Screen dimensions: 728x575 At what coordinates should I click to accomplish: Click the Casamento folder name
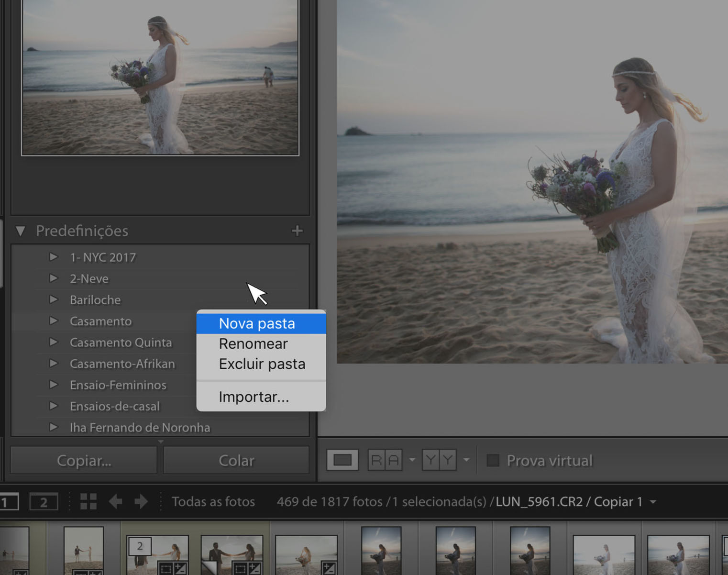pos(100,321)
